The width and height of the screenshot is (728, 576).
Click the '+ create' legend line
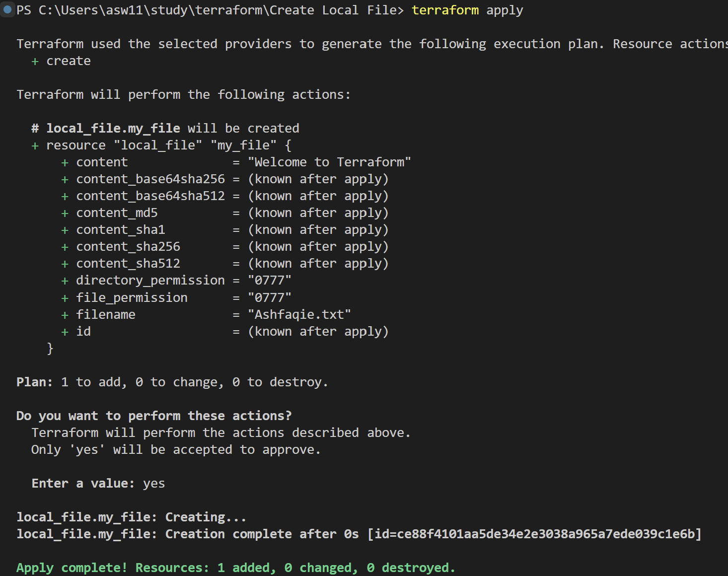61,61
